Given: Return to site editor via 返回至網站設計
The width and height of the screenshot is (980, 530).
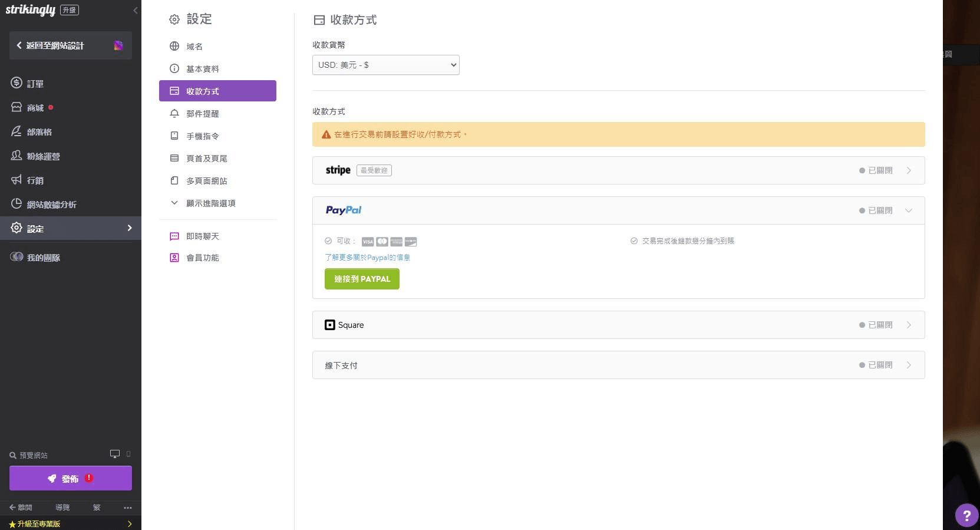Looking at the screenshot, I should point(71,45).
